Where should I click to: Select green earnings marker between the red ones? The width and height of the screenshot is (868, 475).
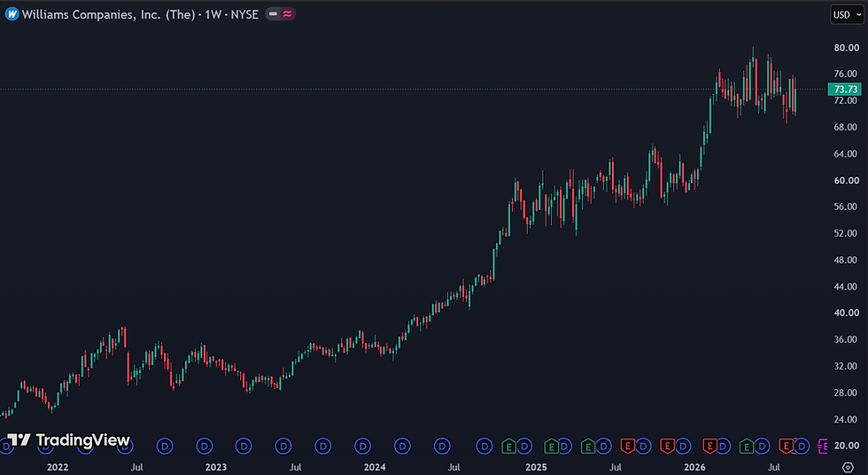tap(746, 446)
